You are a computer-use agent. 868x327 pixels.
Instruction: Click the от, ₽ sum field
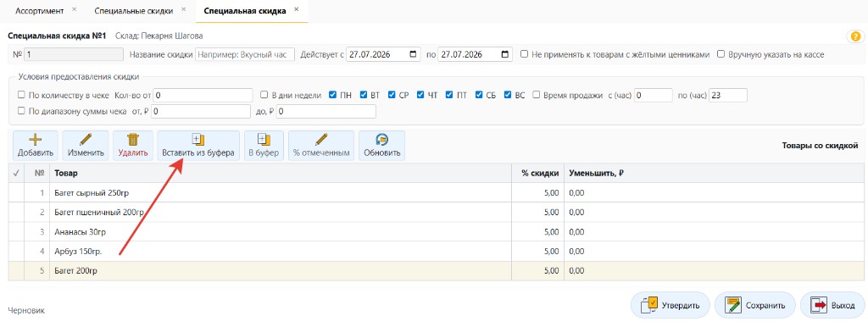200,111
